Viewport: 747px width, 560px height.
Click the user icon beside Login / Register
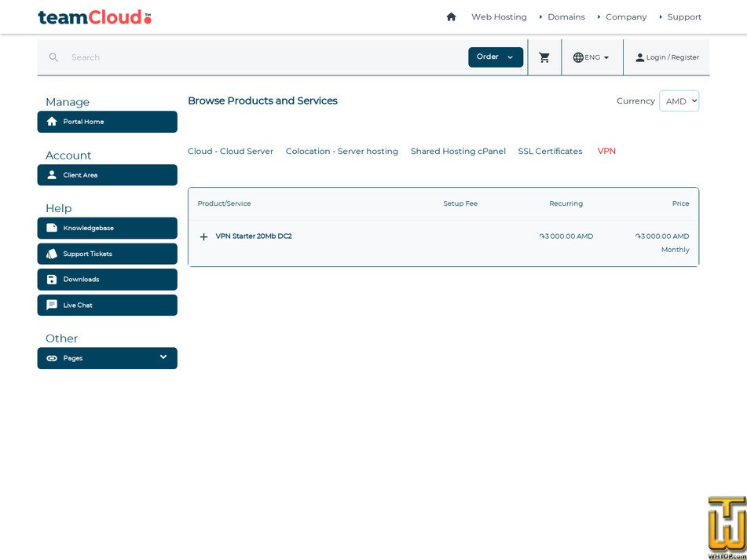(x=640, y=57)
